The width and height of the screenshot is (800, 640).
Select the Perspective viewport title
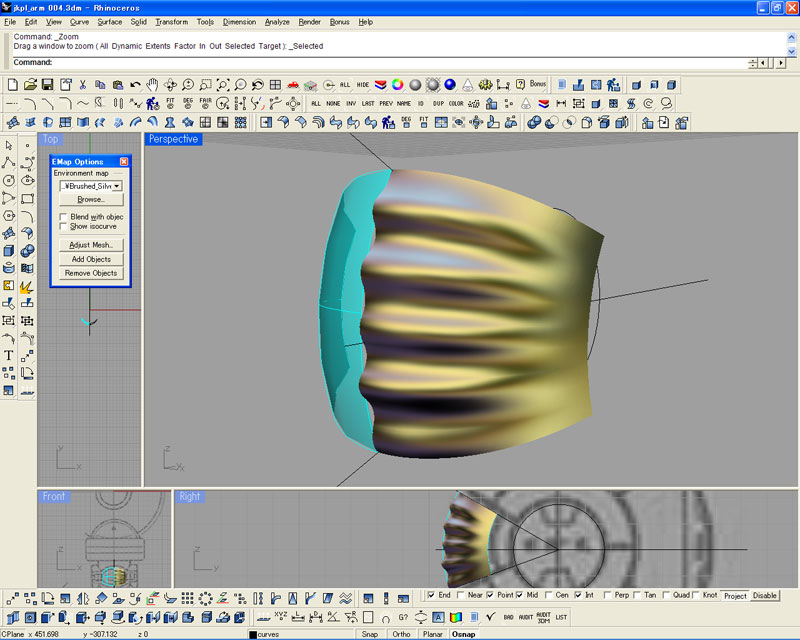pos(173,139)
